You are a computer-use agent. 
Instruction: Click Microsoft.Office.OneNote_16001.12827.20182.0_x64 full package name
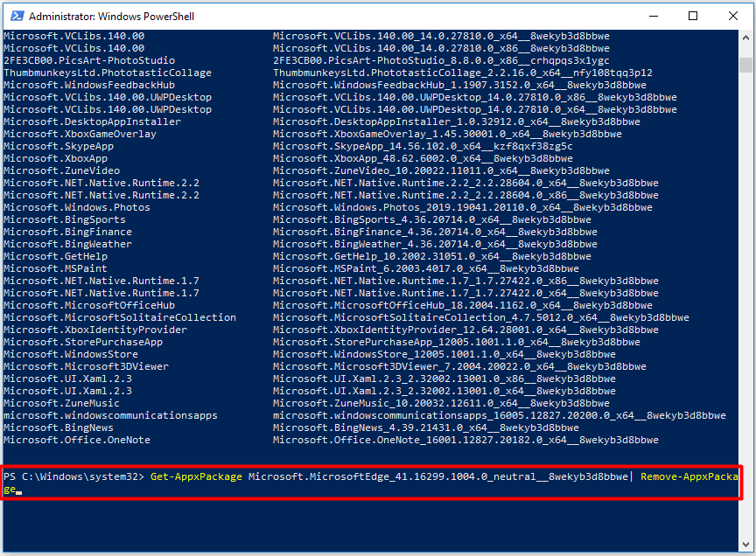[x=465, y=440]
